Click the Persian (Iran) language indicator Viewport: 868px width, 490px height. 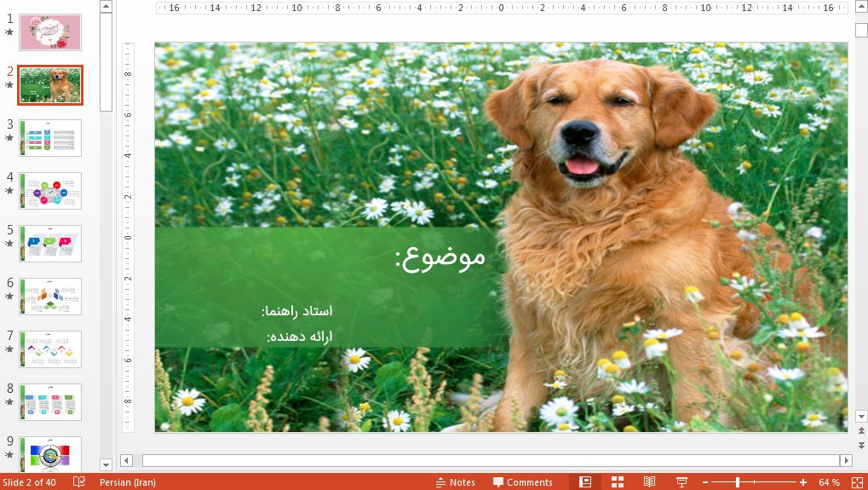coord(127,482)
